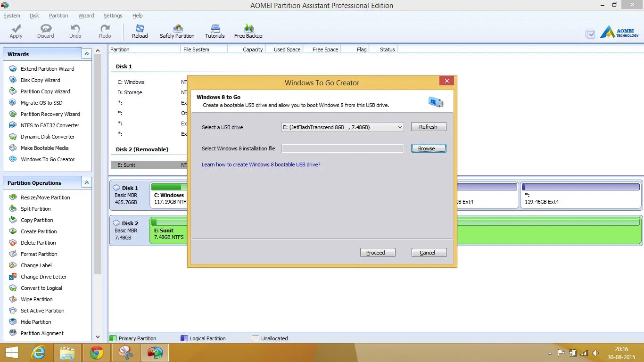
Task: Click the checkmark icon near AOMEI logo
Action: (x=590, y=34)
